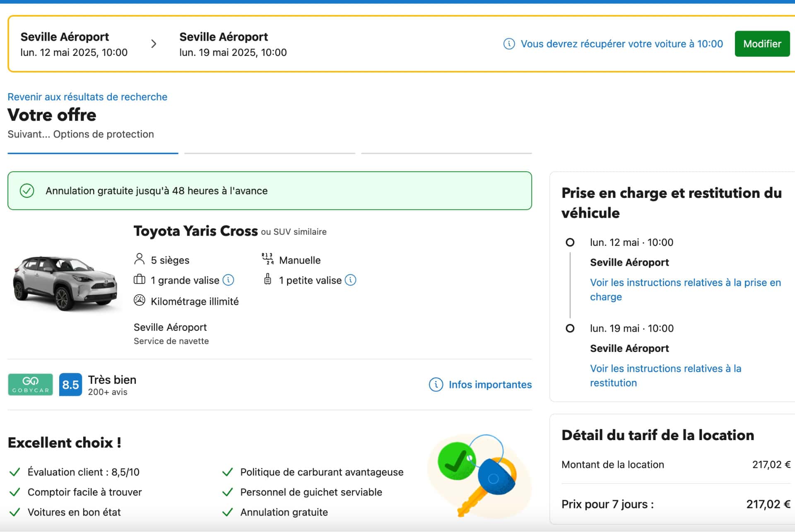Click the Toyota Yaris Cross title
795x532 pixels.
pos(195,231)
